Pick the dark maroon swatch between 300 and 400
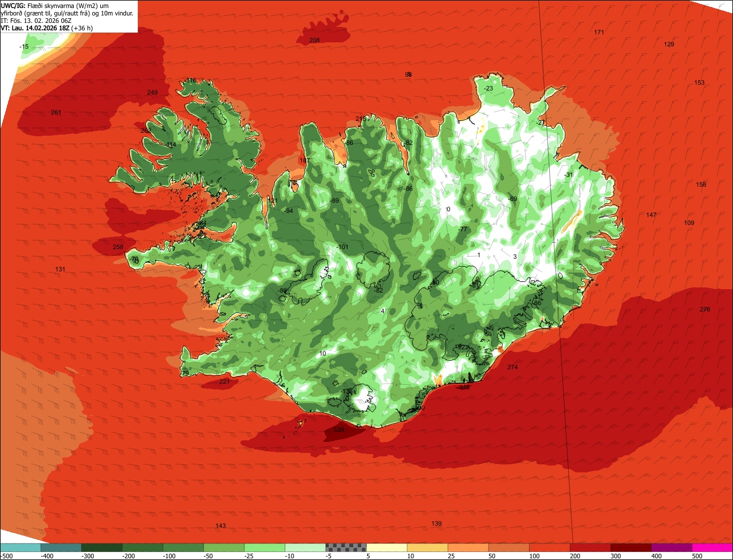Screen dimensions: 733x560 (631, 547)
